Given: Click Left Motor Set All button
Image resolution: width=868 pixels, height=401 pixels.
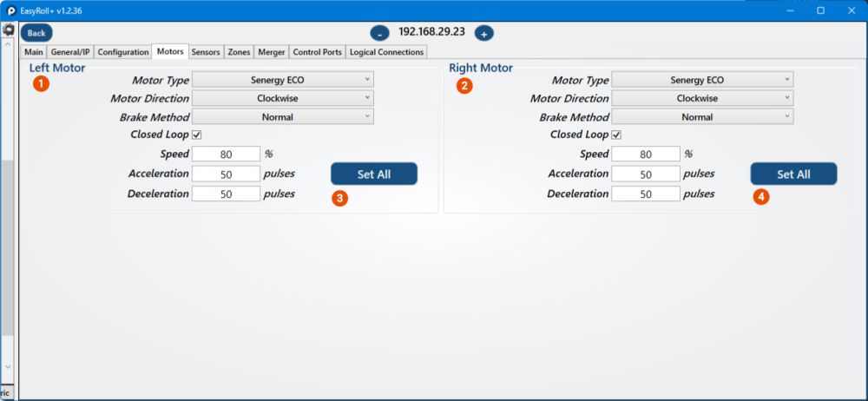Looking at the screenshot, I should pos(374,174).
